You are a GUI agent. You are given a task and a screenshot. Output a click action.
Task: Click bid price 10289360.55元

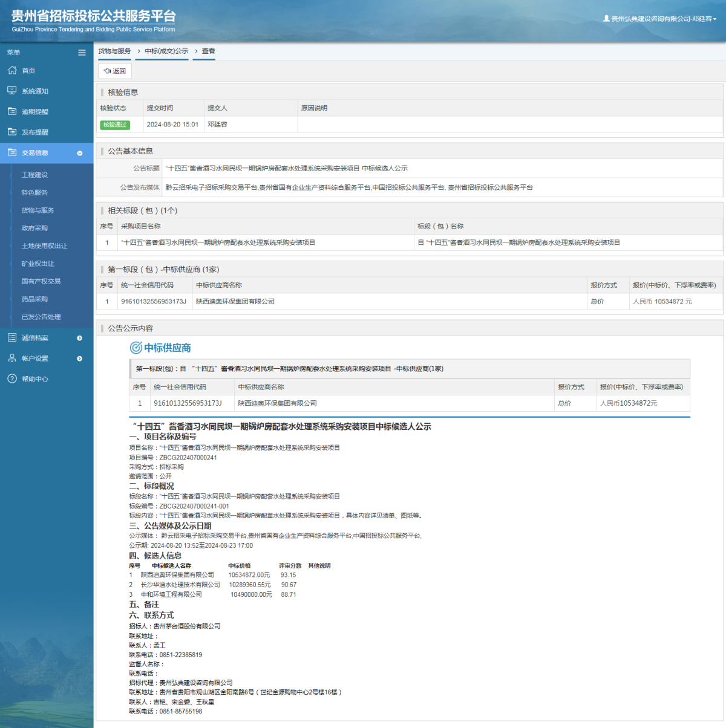[250, 585]
